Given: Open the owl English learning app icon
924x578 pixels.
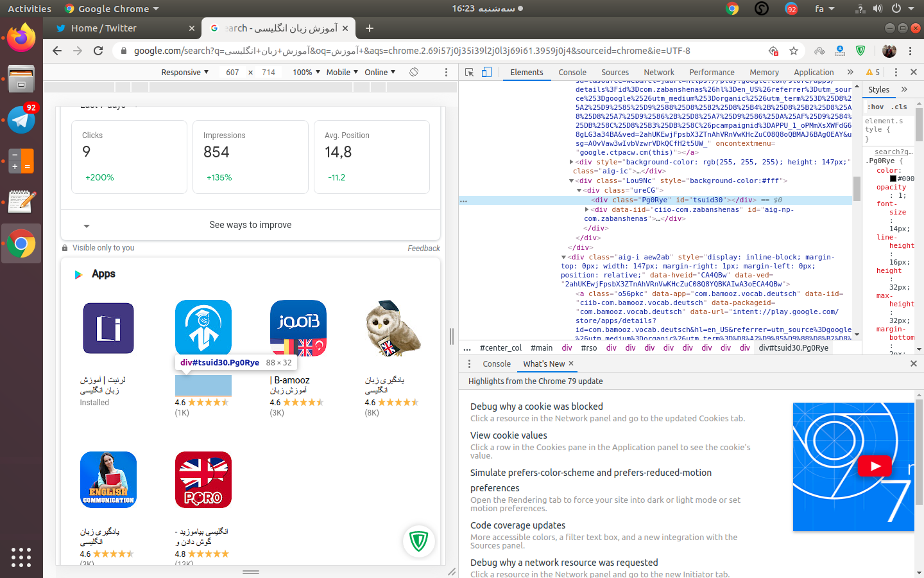Looking at the screenshot, I should (393, 328).
